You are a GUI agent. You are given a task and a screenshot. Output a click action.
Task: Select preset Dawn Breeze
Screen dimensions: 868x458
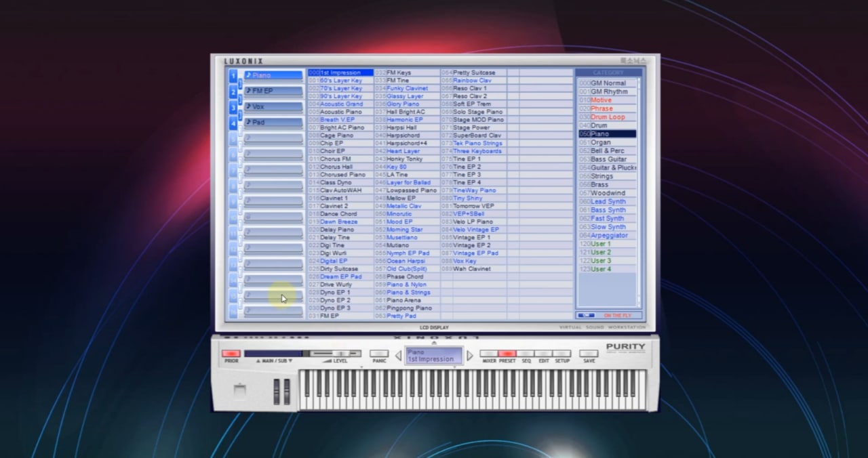click(340, 222)
